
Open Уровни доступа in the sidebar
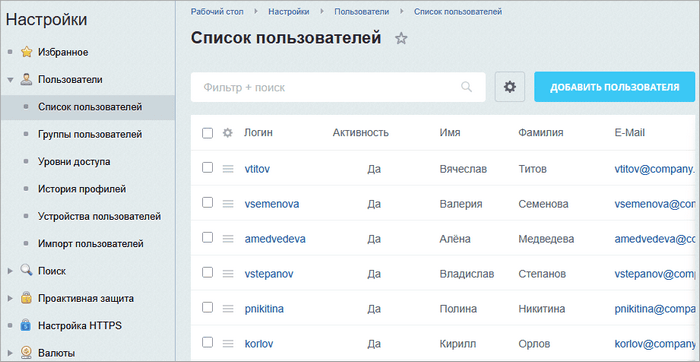point(74,162)
